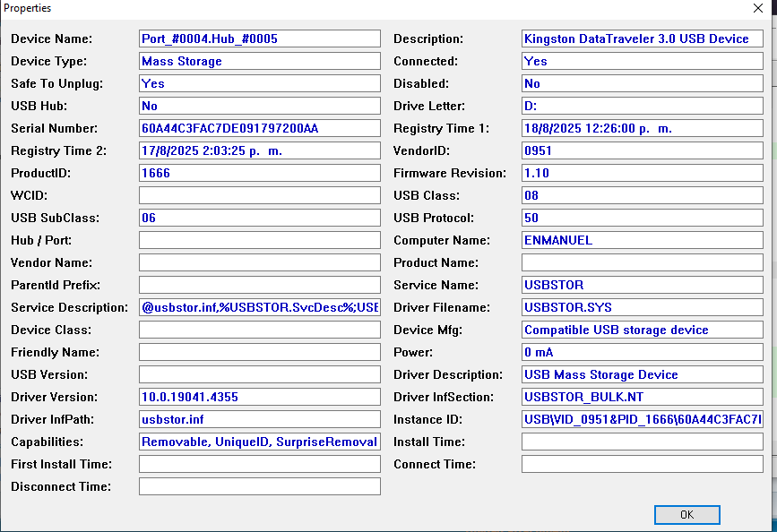This screenshot has width=777, height=532.
Task: Click the Service Description field
Action: [260, 307]
